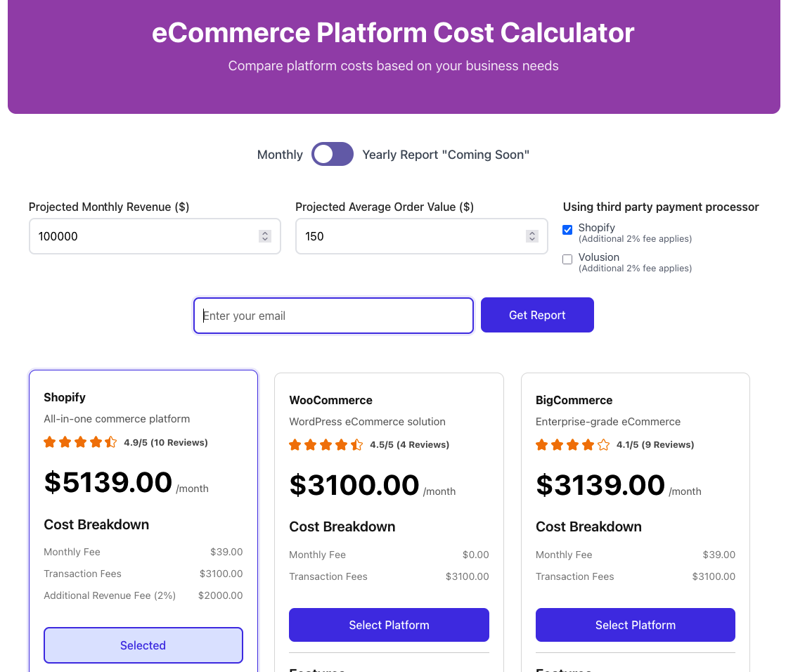The width and height of the screenshot is (786, 672).
Task: Toggle the Monthly/Yearly report switch
Action: (x=332, y=154)
